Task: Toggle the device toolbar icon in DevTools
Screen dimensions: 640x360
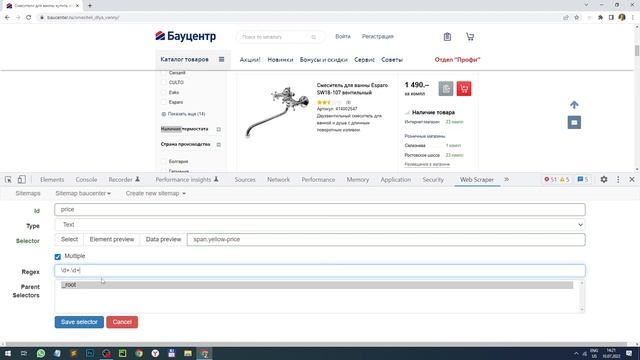Action: click(21, 180)
